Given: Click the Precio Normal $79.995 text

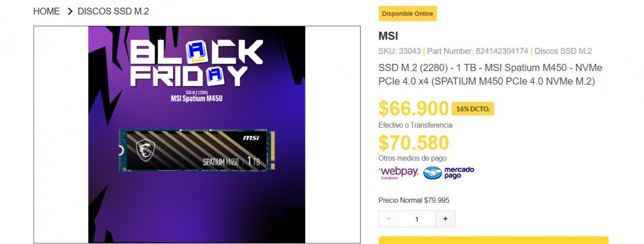Looking at the screenshot, I should click(413, 200).
